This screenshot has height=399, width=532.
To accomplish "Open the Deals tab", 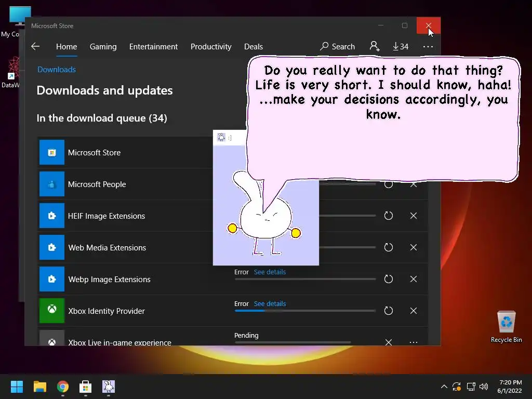I will pyautogui.click(x=254, y=46).
